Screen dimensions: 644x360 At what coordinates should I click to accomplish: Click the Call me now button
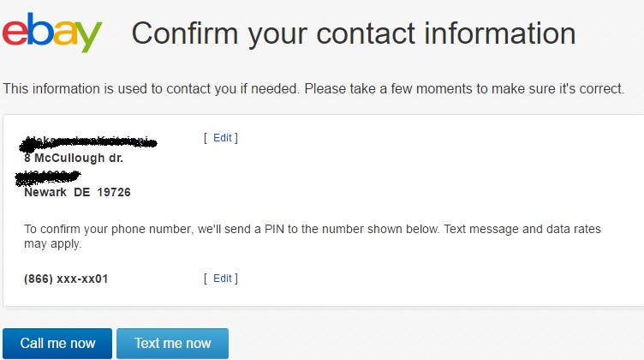[x=57, y=344]
